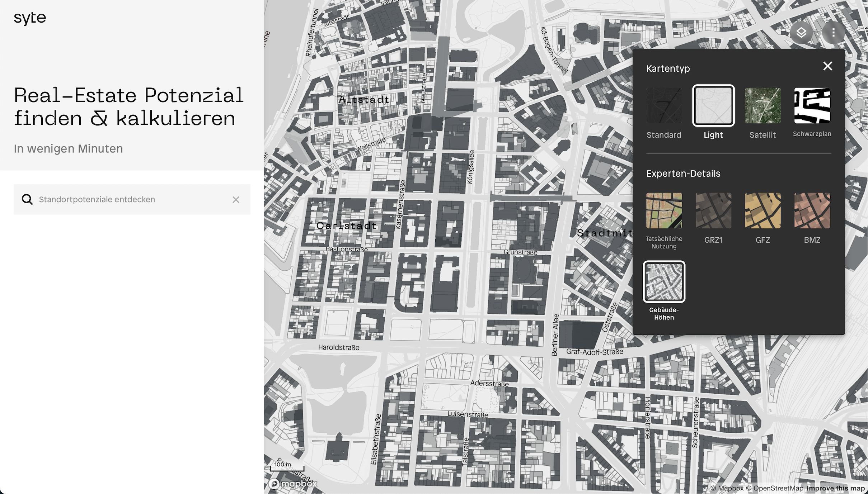
Task: Select the Light map type
Action: coord(713,106)
